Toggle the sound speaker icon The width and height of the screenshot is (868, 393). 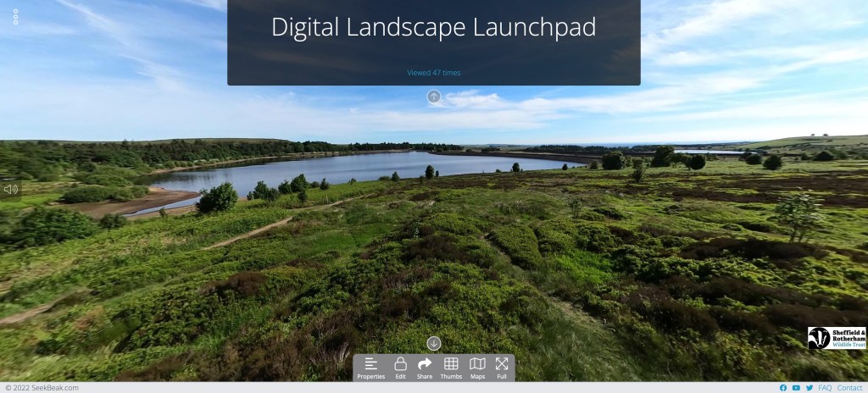[10, 189]
